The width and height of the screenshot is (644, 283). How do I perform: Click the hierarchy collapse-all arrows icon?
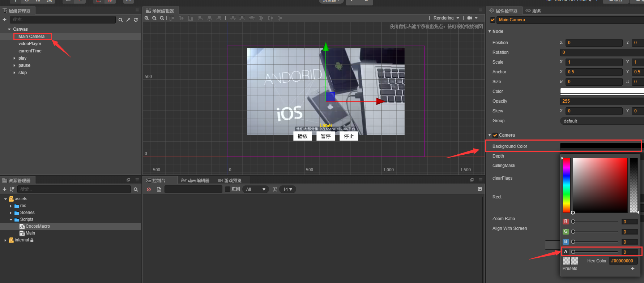click(128, 20)
